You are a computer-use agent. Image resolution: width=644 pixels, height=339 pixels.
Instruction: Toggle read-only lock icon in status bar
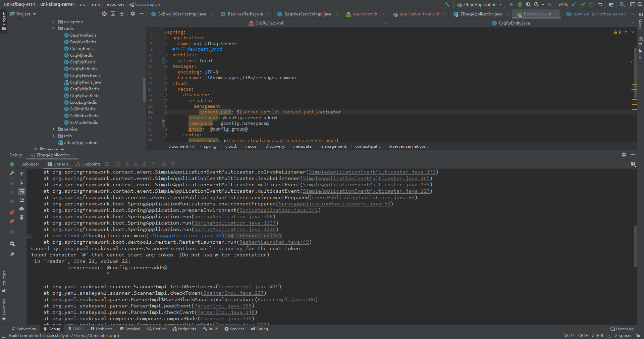click(x=638, y=336)
